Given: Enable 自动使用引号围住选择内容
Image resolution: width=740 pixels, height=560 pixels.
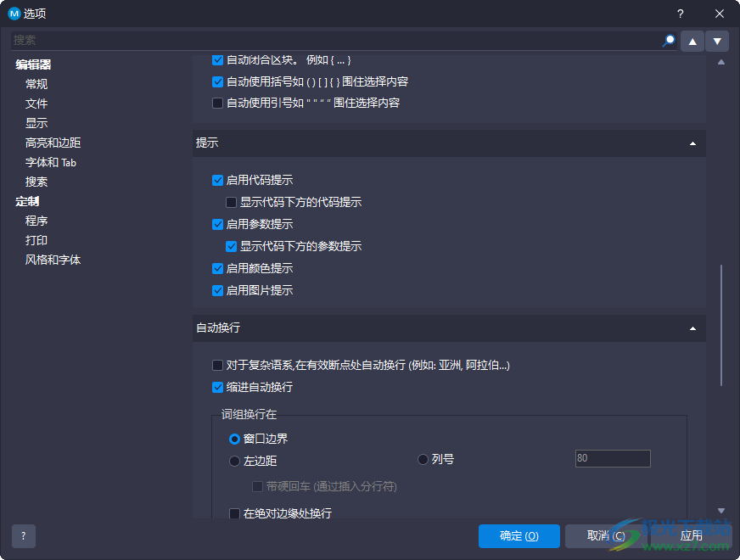Looking at the screenshot, I should [x=217, y=103].
